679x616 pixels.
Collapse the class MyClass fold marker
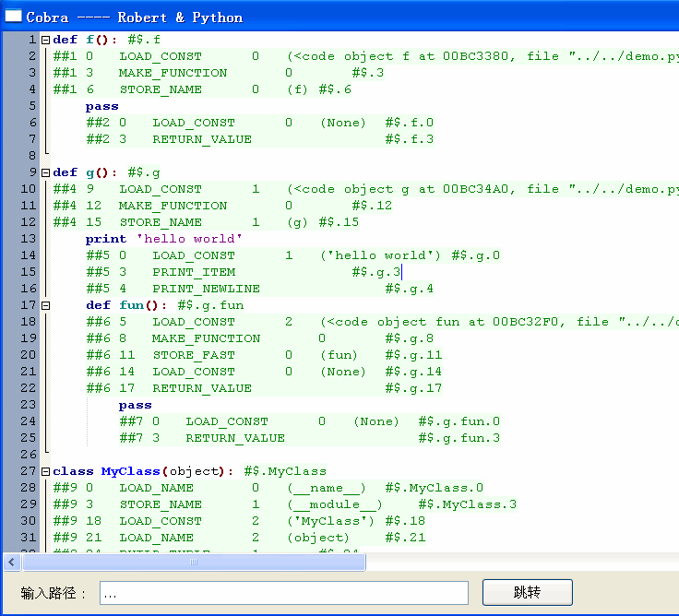pyautogui.click(x=45, y=471)
